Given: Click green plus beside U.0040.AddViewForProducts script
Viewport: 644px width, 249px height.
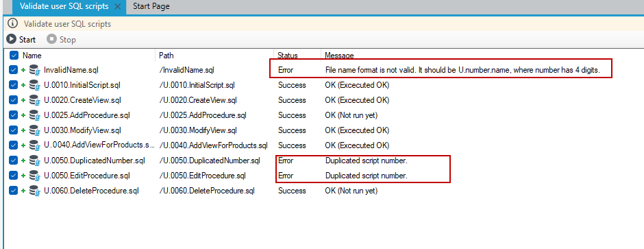Looking at the screenshot, I should pos(24,145).
